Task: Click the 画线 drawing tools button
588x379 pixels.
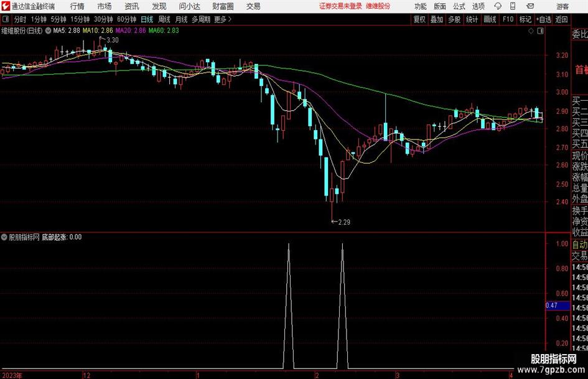Action: click(x=490, y=19)
